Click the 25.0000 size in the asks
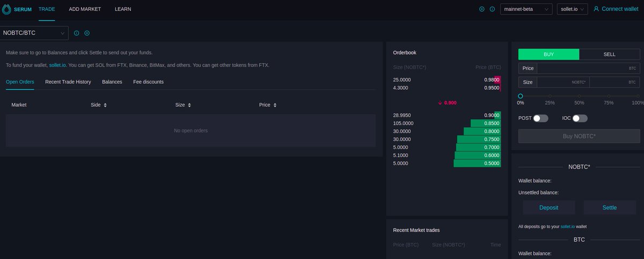Screen dimensions: 644x259 (x=402, y=80)
